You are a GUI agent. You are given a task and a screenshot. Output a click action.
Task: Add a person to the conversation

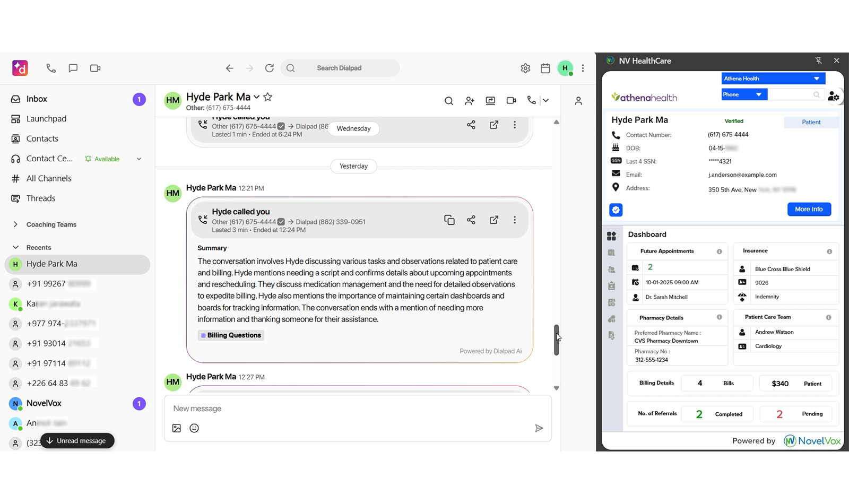(x=469, y=101)
